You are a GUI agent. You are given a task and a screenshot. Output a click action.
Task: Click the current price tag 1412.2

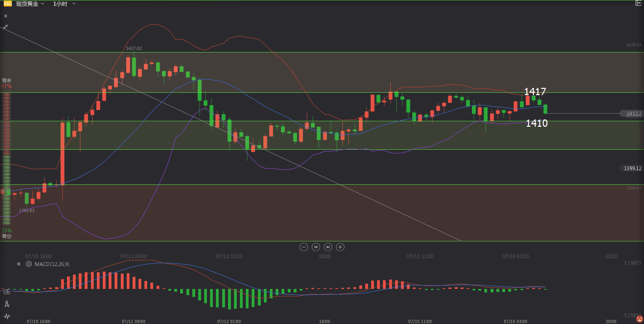coord(631,114)
